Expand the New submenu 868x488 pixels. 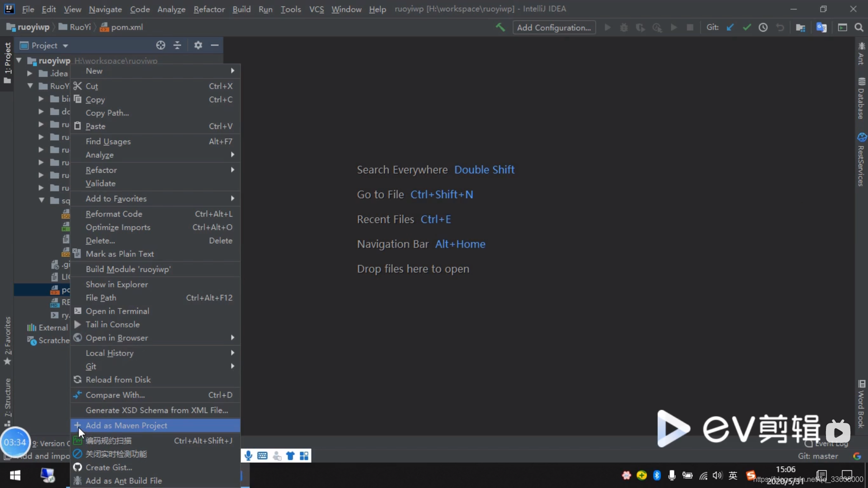[x=156, y=71]
